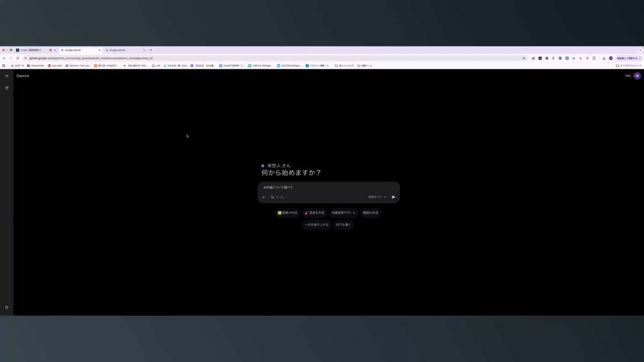The width and height of the screenshot is (644, 362).
Task: Select the 動画の作成 suggestion chip
Action: pos(370,213)
